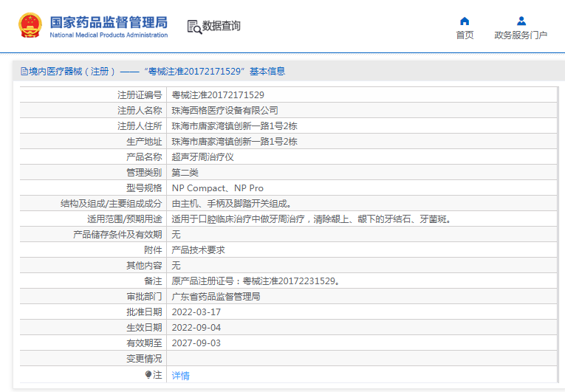Click the 注册证编号 label
The width and height of the screenshot is (565, 392).
[140, 94]
